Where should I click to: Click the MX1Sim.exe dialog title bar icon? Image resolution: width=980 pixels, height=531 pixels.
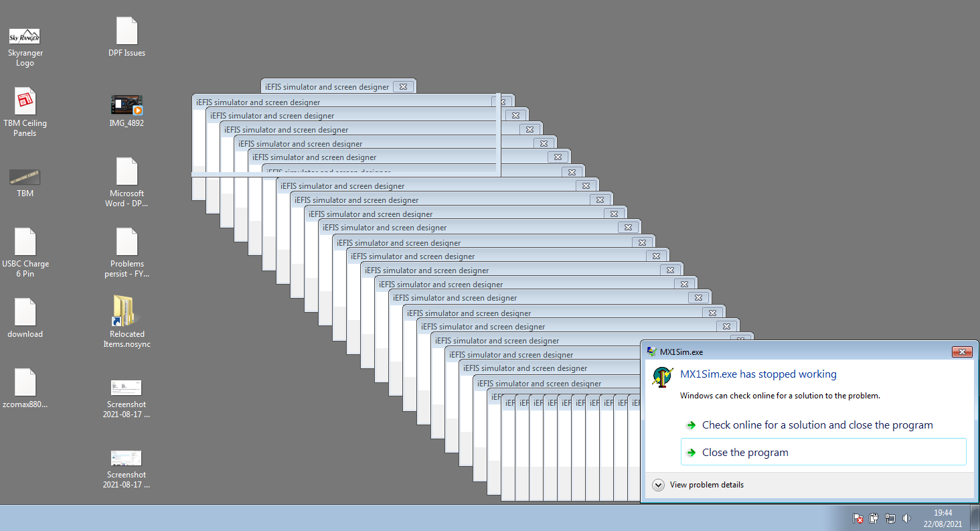(x=652, y=352)
